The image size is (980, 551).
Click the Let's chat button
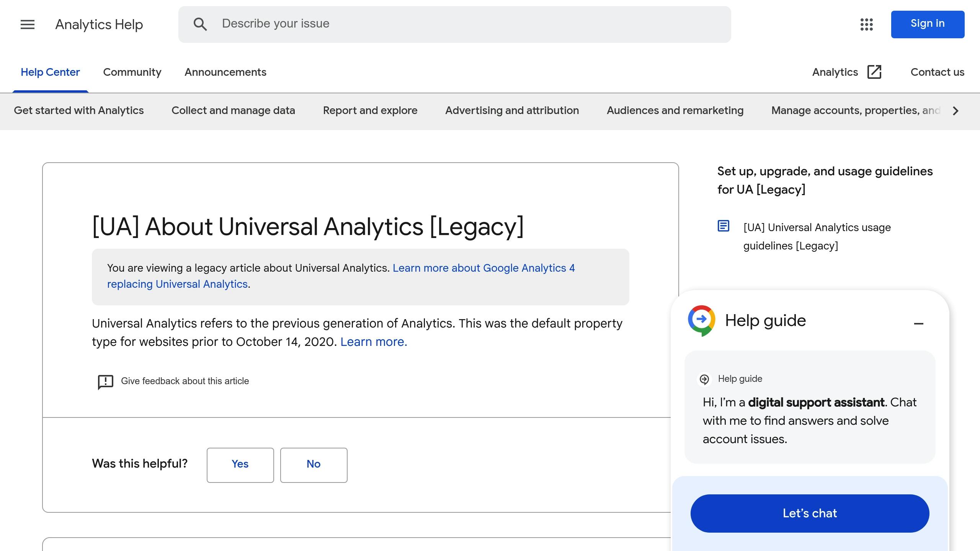click(x=809, y=513)
